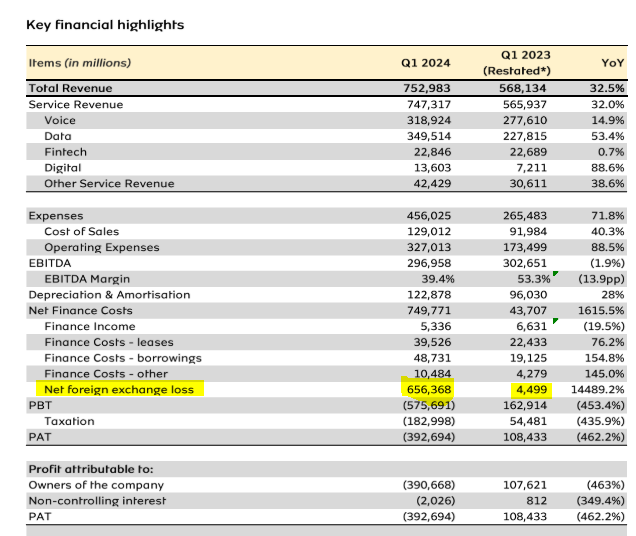
Task: Select 'Finance Costs - borrowings' label
Action: [x=123, y=358]
